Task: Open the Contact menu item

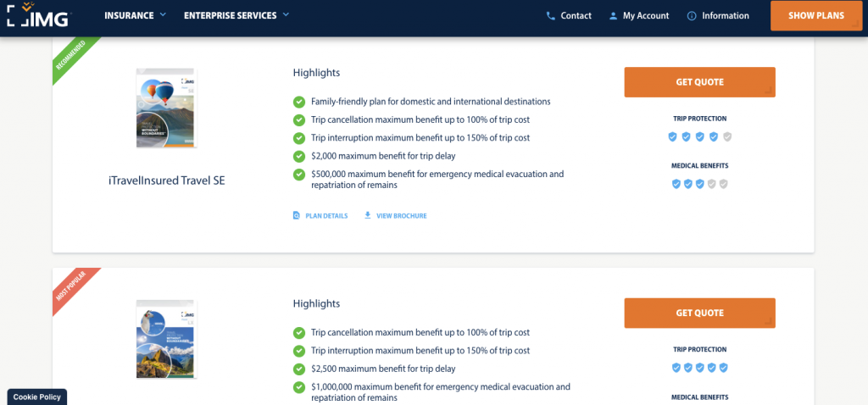Action: (x=576, y=16)
